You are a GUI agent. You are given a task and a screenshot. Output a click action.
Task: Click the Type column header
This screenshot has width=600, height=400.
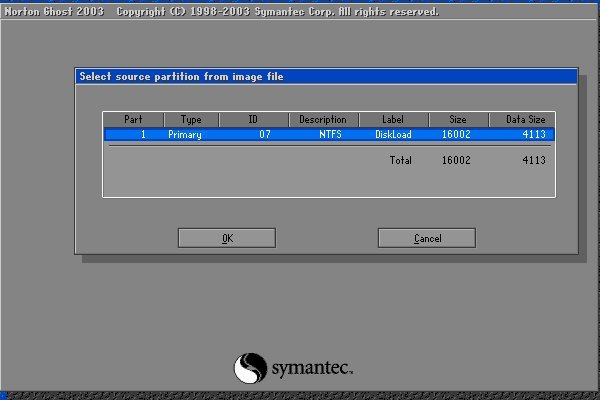click(x=190, y=119)
